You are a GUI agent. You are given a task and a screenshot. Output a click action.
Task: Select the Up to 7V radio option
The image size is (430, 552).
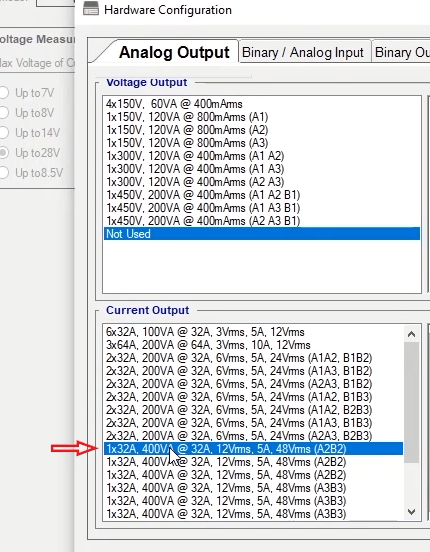click(x=4, y=93)
